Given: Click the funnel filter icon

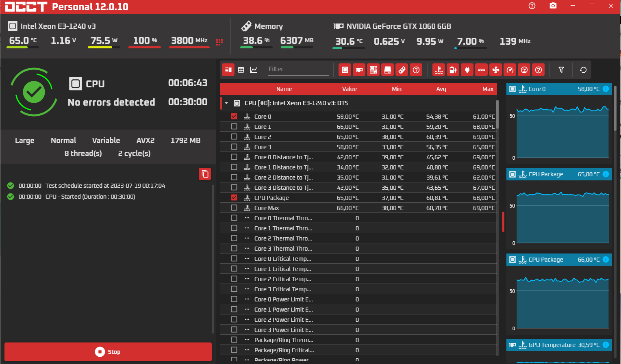Looking at the screenshot, I should coord(561,70).
